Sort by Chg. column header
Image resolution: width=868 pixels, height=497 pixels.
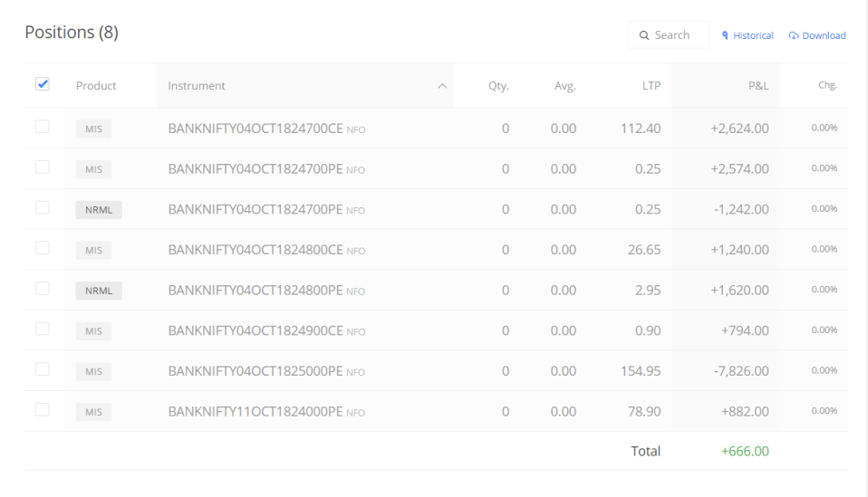click(x=827, y=85)
